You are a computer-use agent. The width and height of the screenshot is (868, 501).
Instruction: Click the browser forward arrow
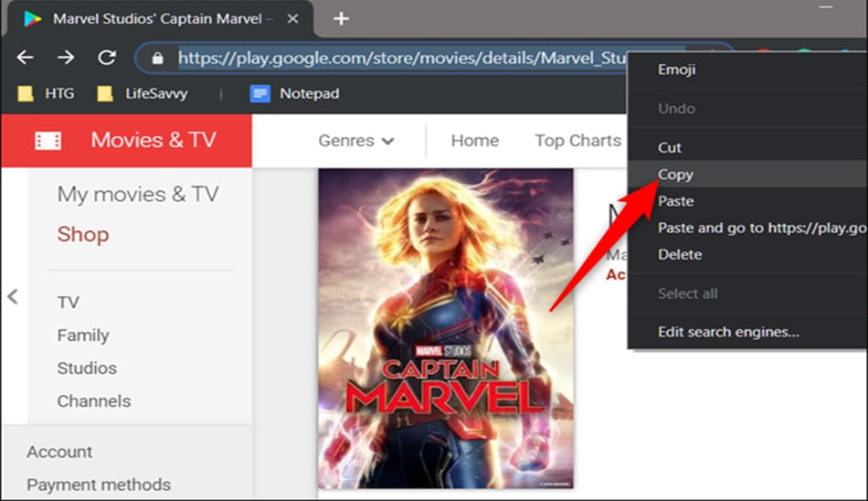tap(66, 57)
